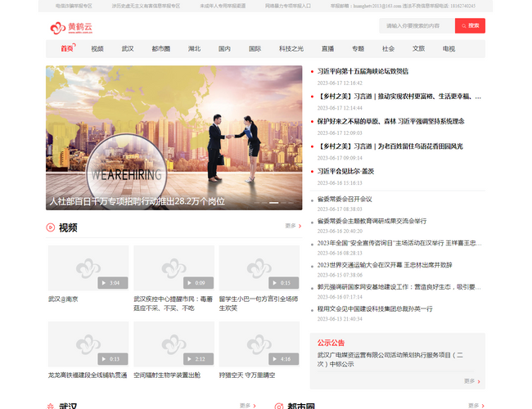Expand 更多 in the 公示公告 box

coord(471,381)
